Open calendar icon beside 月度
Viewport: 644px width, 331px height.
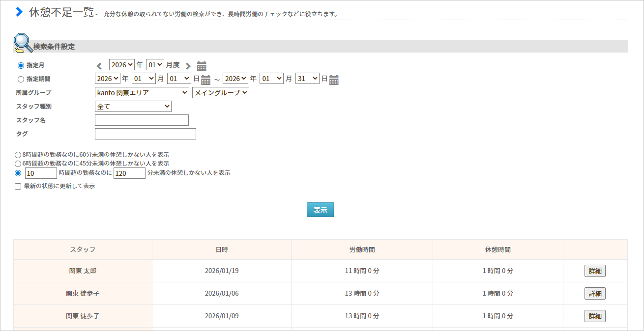click(202, 66)
